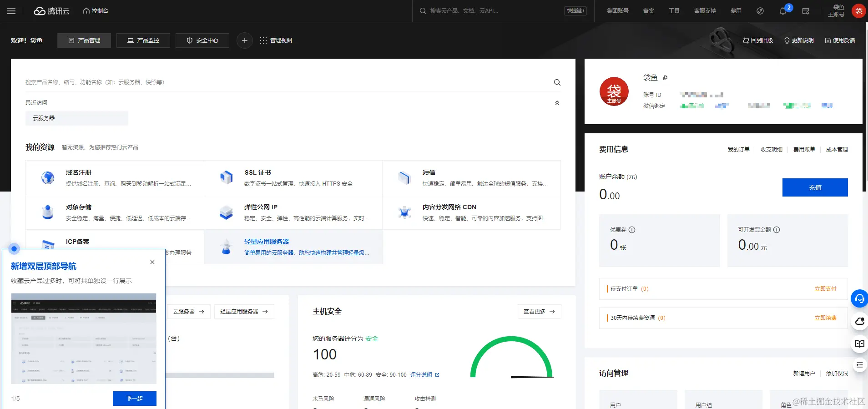Image resolution: width=868 pixels, height=409 pixels.
Task: Click the product name search input
Action: [287, 82]
